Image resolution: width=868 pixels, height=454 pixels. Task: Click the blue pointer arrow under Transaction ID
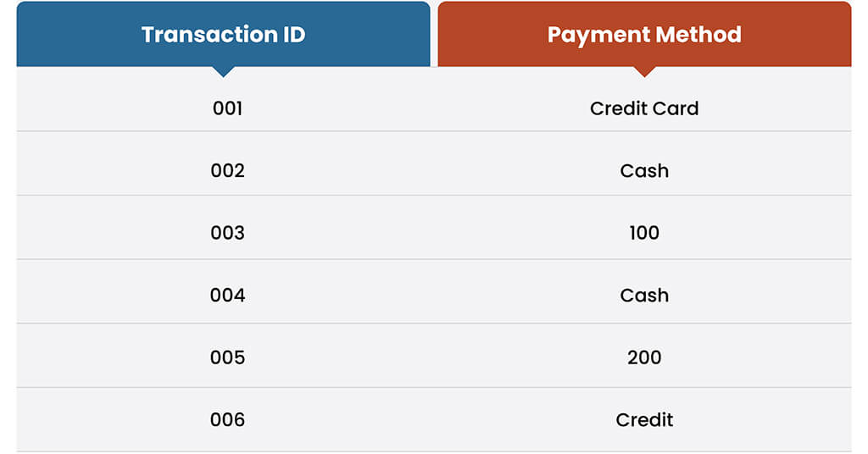pos(223,71)
